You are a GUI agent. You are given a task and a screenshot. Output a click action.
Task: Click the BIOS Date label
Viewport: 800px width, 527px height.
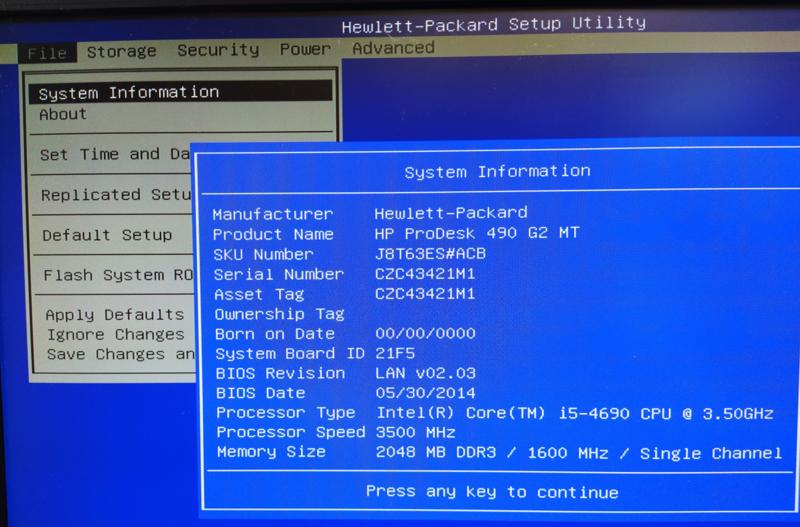(261, 393)
